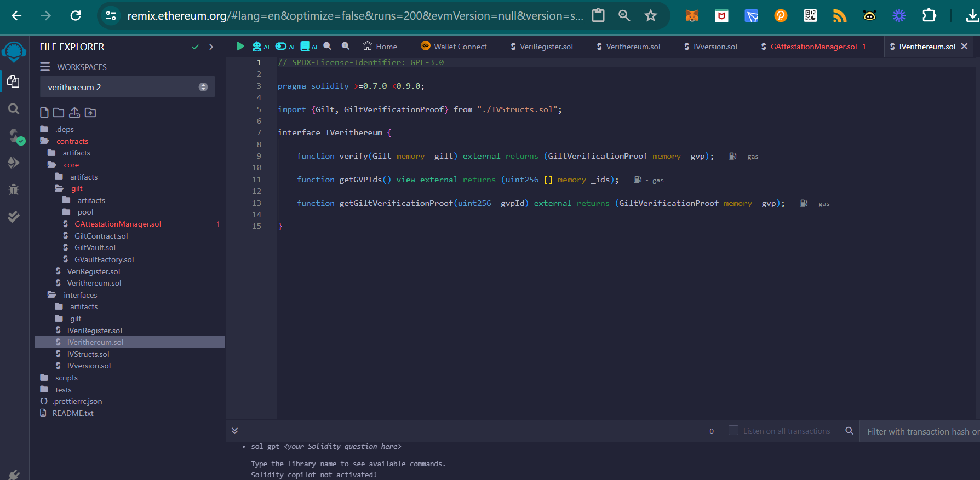Open VeriRegister.sol in file tree
The width and height of the screenshot is (980, 480).
[93, 271]
